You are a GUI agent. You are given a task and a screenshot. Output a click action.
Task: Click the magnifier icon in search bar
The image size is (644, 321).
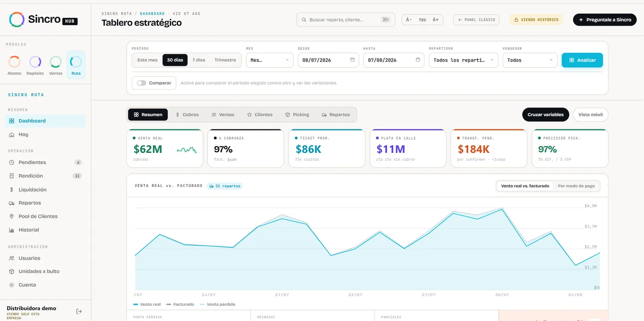click(305, 20)
